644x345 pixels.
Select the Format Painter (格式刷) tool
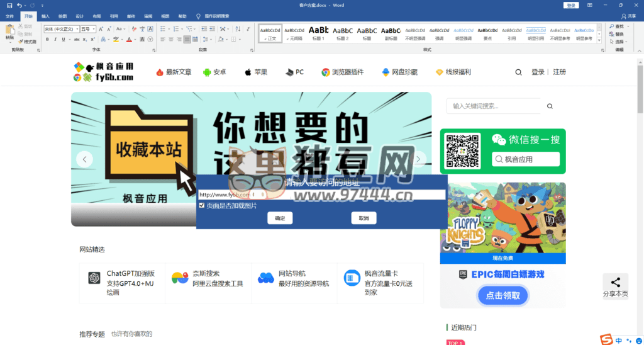click(x=27, y=42)
